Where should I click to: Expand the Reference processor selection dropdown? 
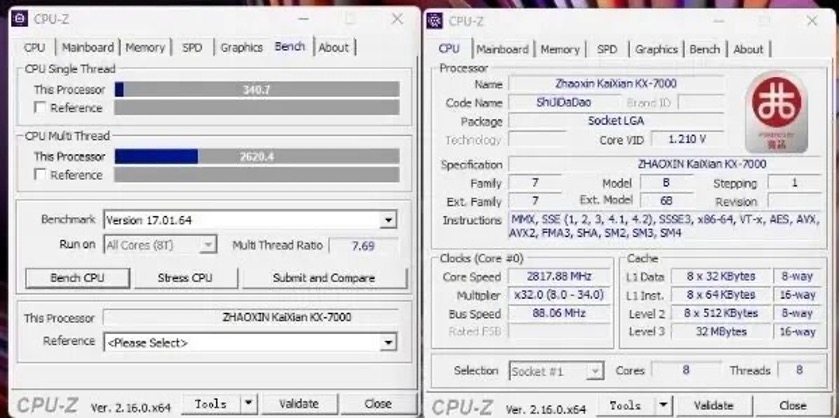[x=388, y=343]
